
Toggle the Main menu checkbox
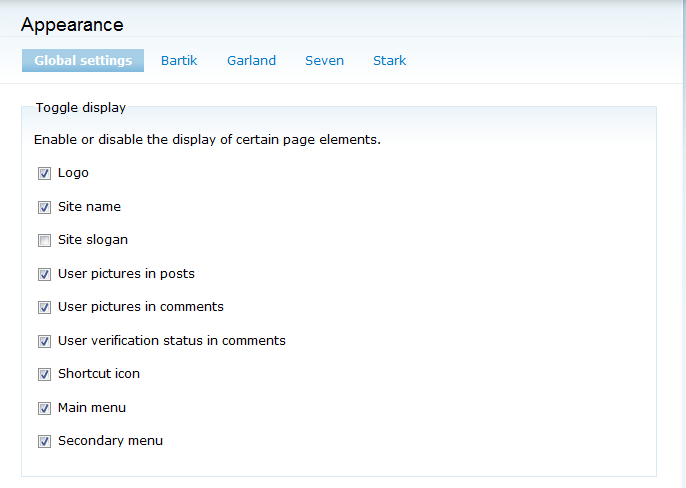click(x=44, y=408)
